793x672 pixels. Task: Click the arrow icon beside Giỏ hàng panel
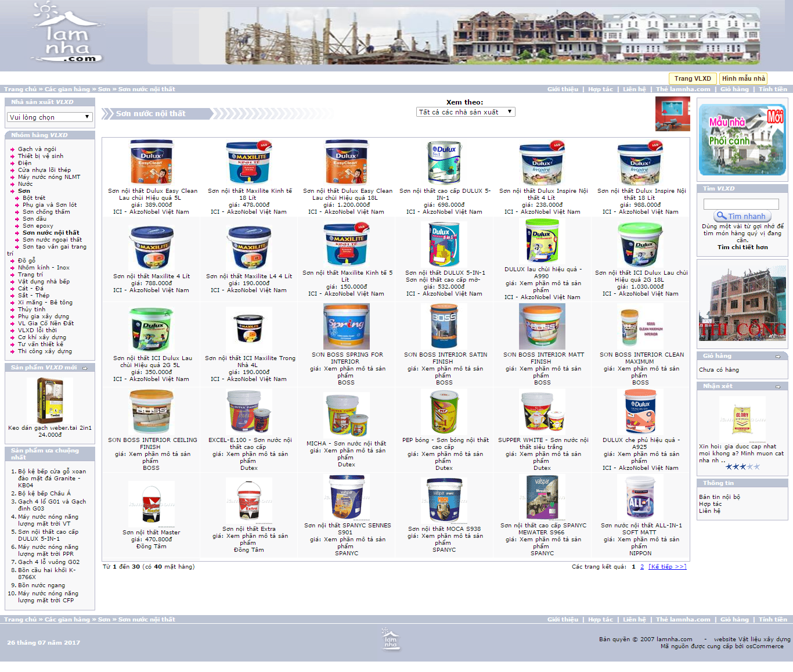pos(778,356)
